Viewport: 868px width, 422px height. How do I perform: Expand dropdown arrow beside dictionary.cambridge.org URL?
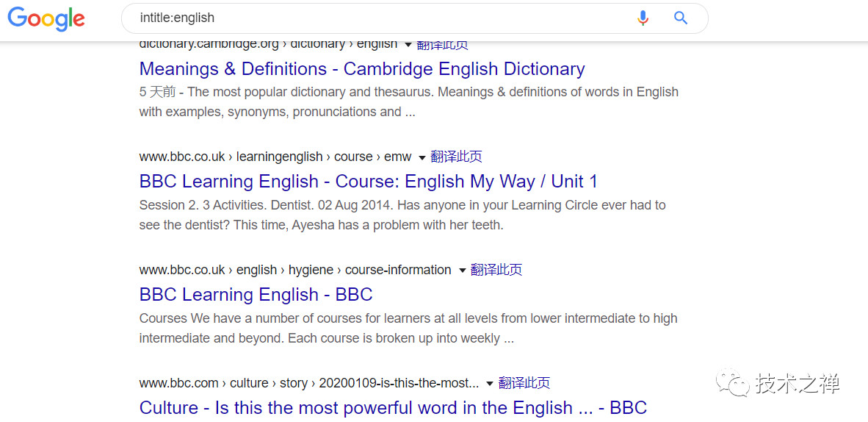[x=408, y=44]
